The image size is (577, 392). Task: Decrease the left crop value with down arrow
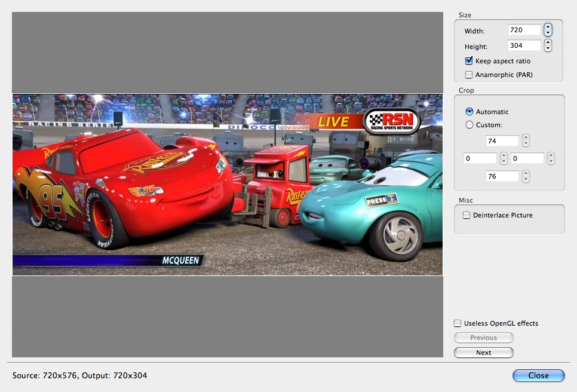[x=504, y=161]
